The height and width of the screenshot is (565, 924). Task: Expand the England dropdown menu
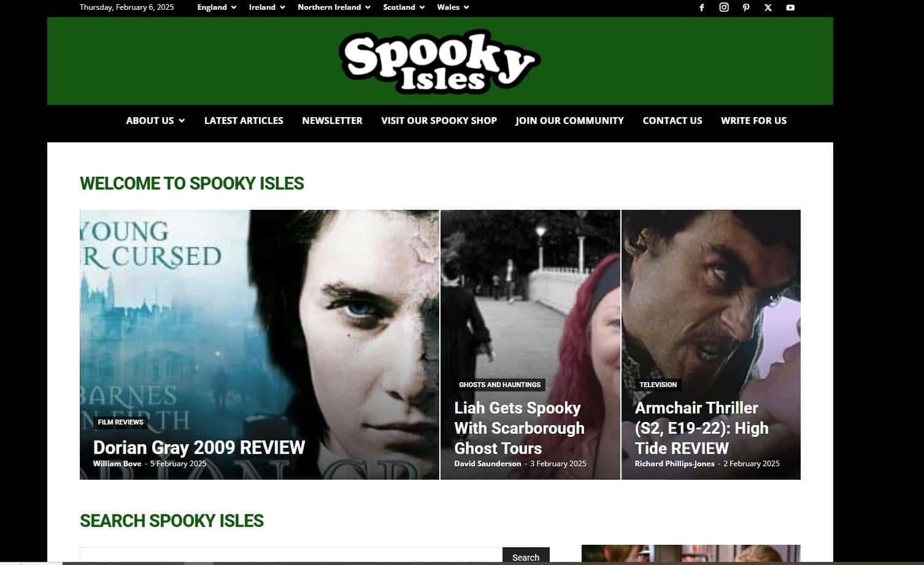click(217, 7)
